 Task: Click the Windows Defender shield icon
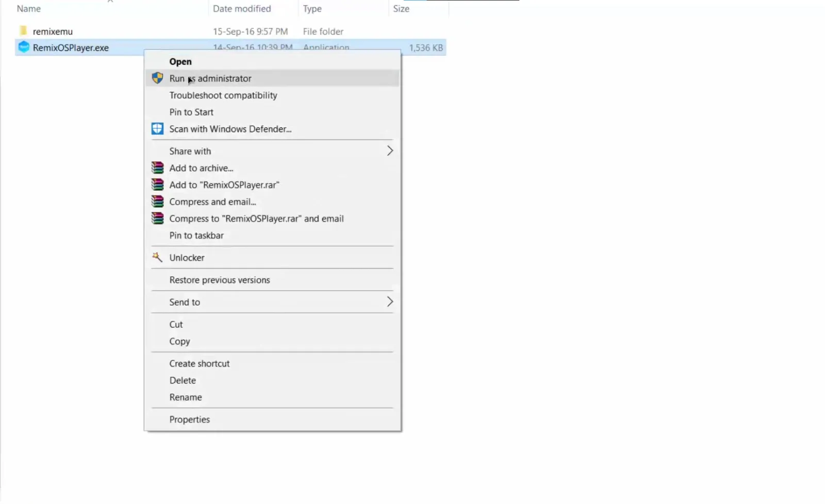(x=157, y=129)
